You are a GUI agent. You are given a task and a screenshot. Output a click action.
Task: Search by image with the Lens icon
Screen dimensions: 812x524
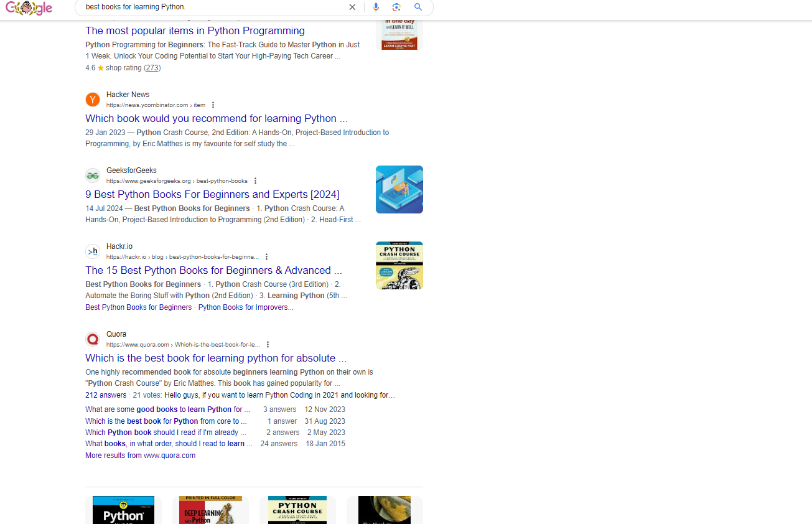[x=396, y=7]
